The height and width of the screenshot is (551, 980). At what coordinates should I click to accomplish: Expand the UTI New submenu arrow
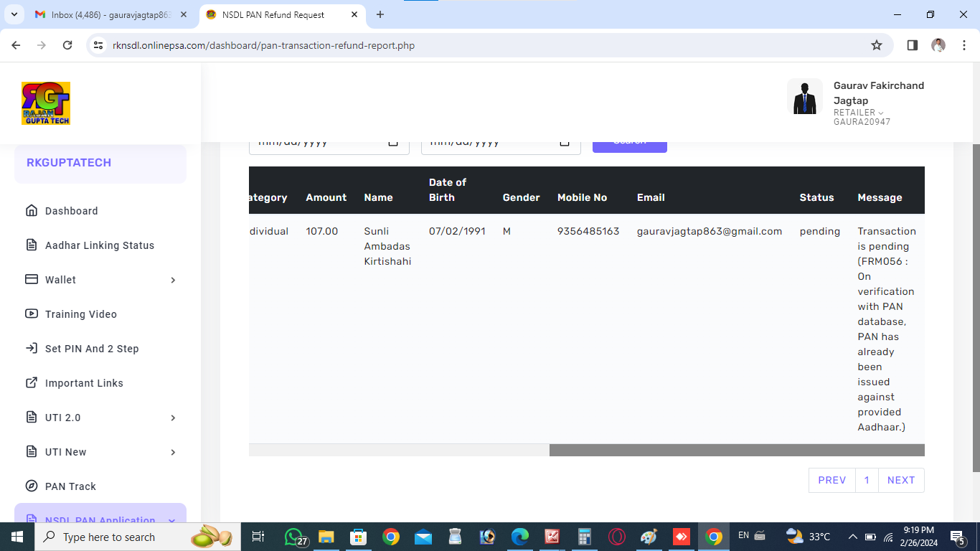pos(173,452)
